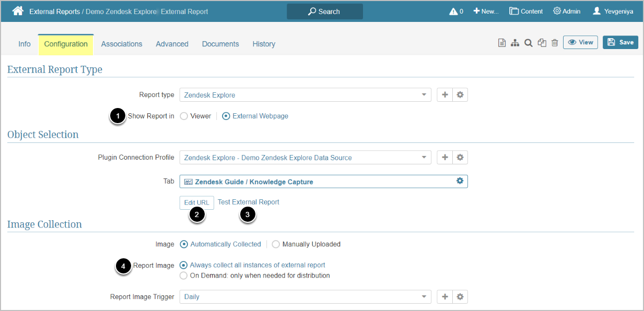Add new Report type with plus icon
This screenshot has height=311, width=644.
[444, 95]
